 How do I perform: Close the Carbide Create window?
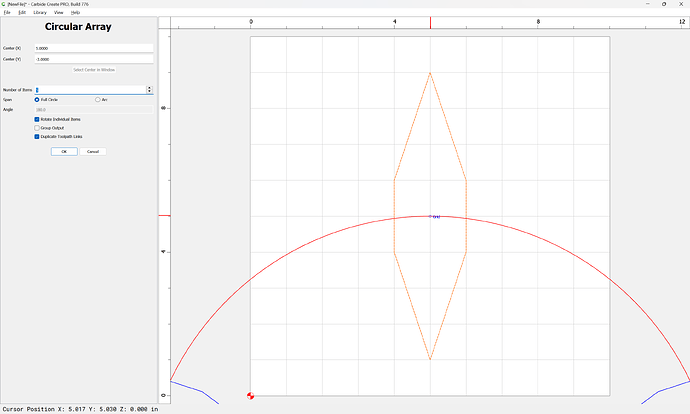tap(681, 4)
